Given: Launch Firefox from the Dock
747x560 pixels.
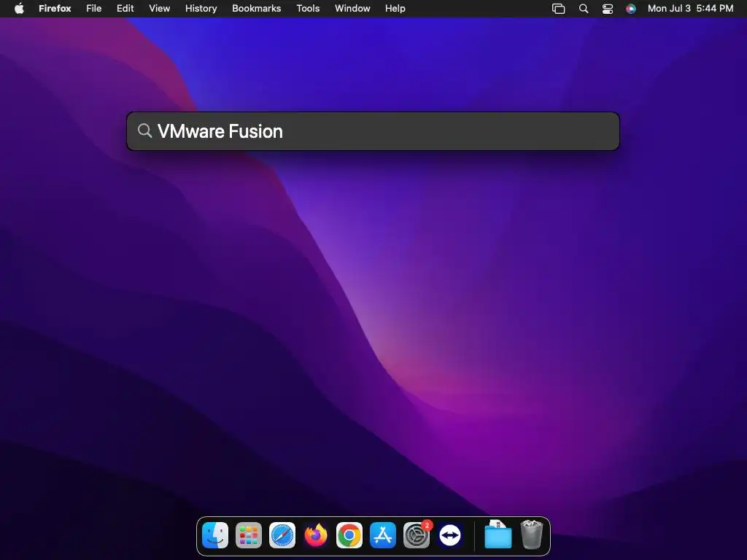Looking at the screenshot, I should coord(316,535).
